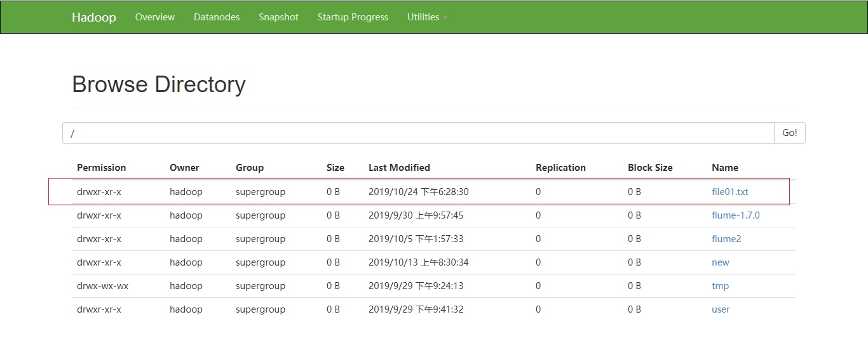868x345 pixels.
Task: Click the date 2019/9/29 下午9:41:32
Action: click(x=416, y=309)
